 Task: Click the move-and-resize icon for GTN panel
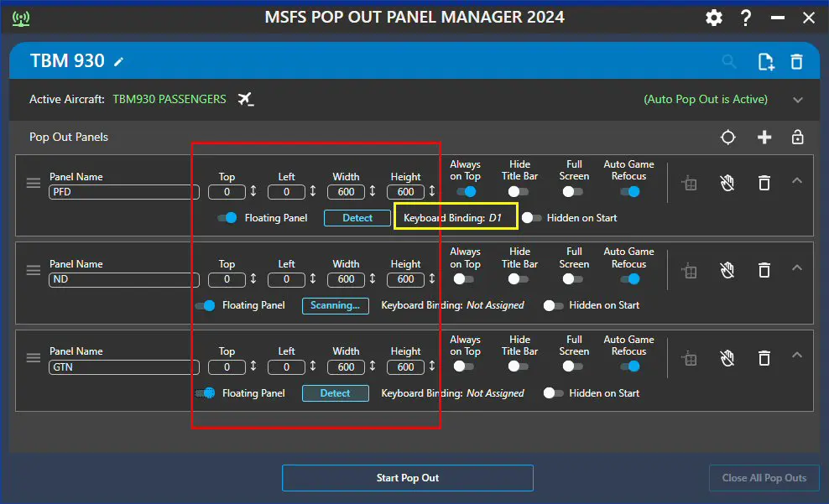pyautogui.click(x=689, y=359)
